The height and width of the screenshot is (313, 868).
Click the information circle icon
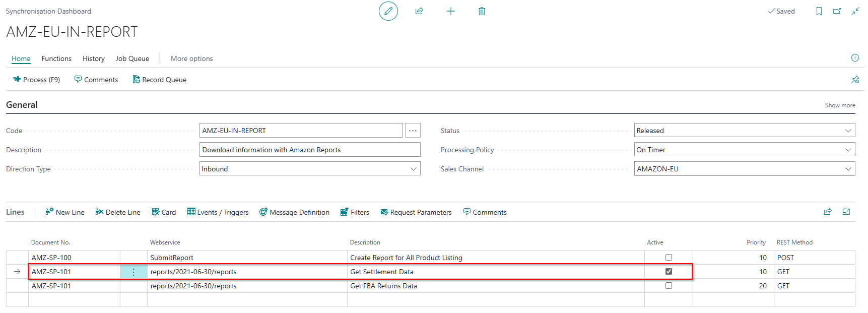[x=855, y=58]
